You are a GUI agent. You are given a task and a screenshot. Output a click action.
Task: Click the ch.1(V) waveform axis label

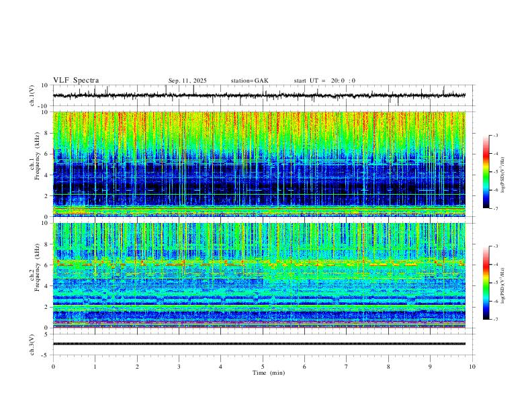(x=32, y=95)
